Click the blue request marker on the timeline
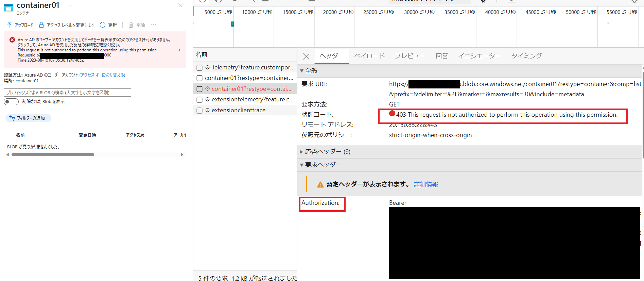The image size is (644, 281). click(233, 24)
